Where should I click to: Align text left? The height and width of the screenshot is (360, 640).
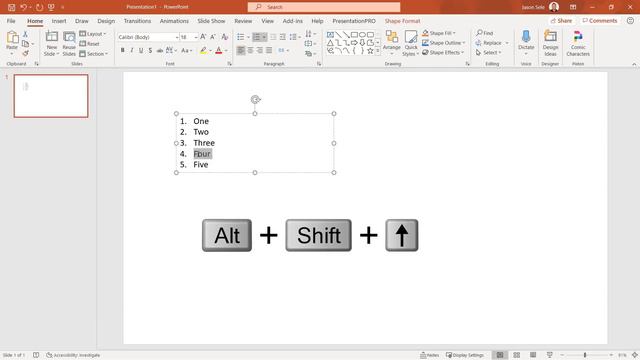pos(241,50)
